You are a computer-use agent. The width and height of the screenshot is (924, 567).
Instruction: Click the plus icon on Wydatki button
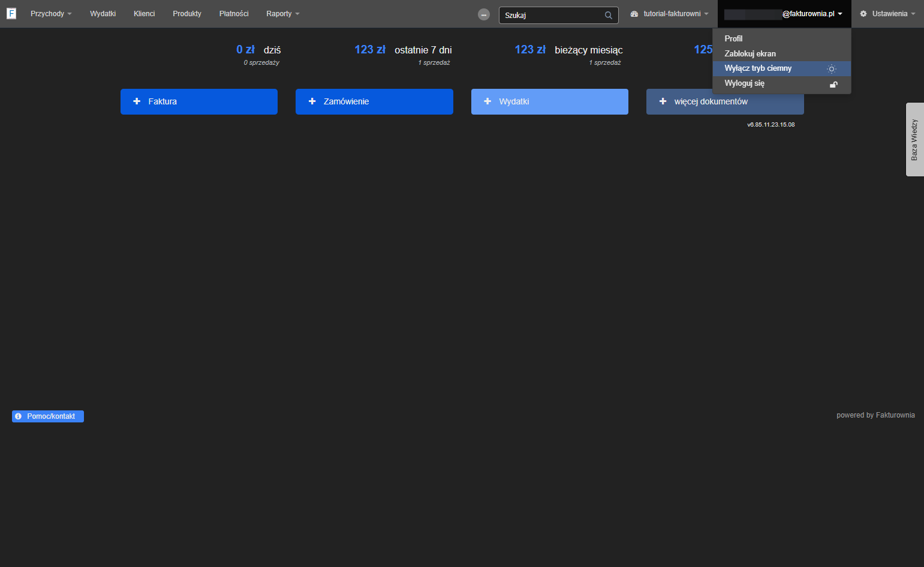click(x=487, y=101)
